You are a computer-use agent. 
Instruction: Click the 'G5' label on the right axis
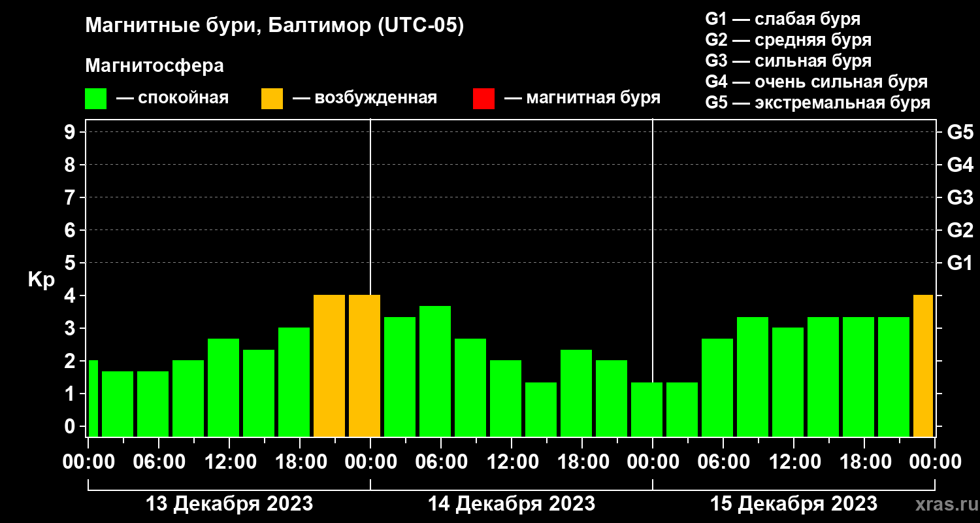coord(960,132)
